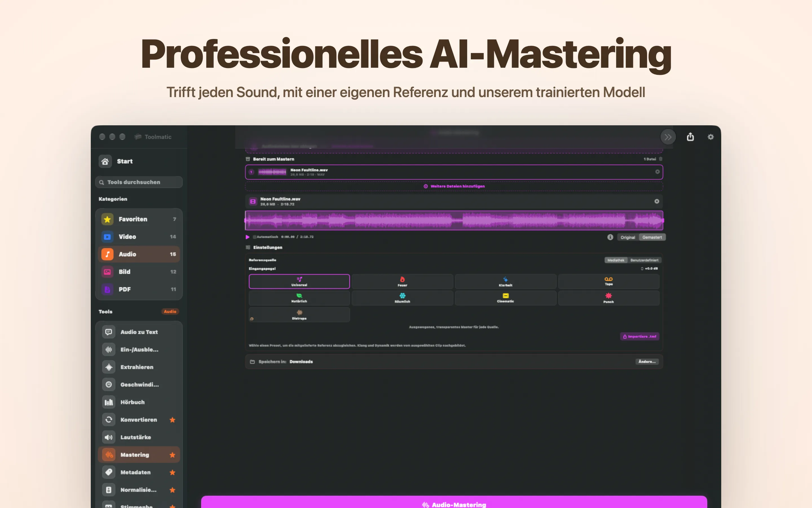Click Weitere Dateien hinzufügen
Image resolution: width=812 pixels, height=508 pixels.
point(454,186)
